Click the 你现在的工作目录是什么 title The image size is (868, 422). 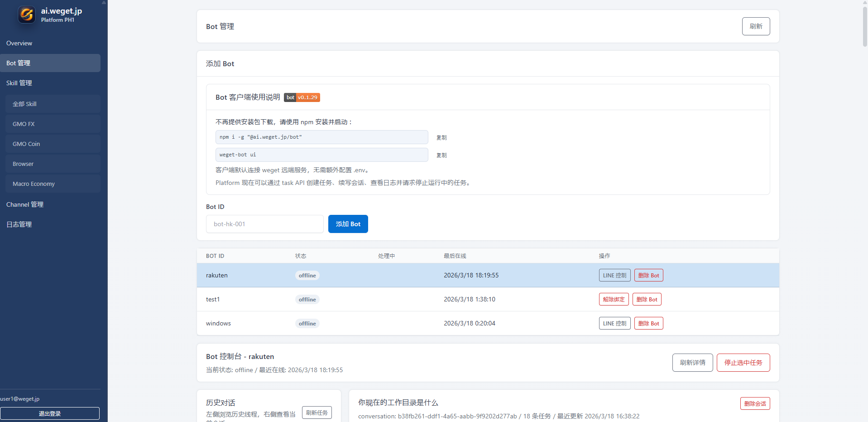tap(398, 403)
